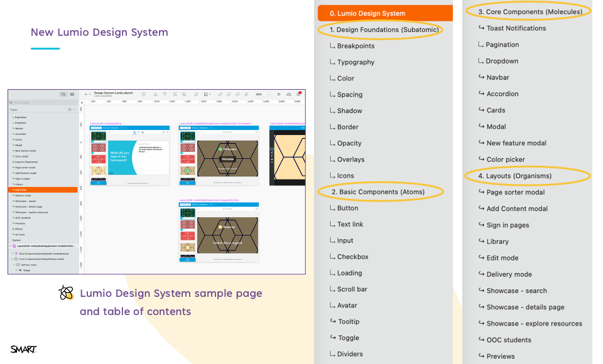Click the Group icon in Sketch toolbar
The image size is (603, 364).
(x=175, y=94)
